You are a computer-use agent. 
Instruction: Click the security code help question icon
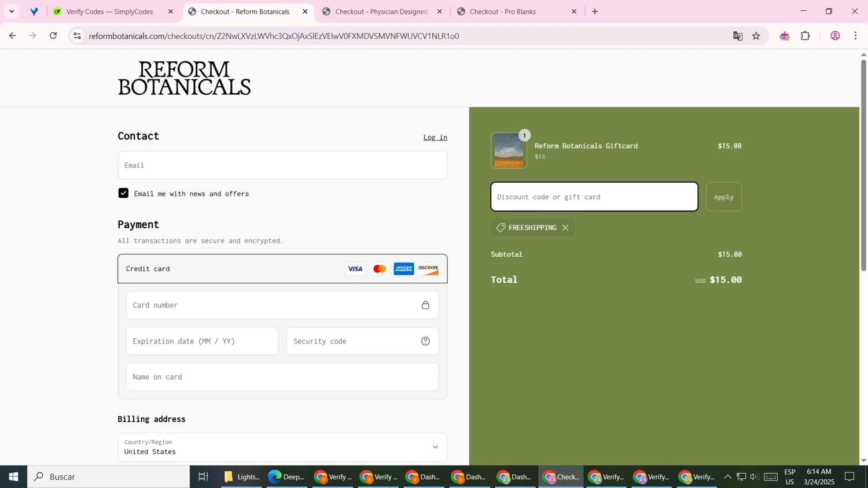[x=425, y=341]
